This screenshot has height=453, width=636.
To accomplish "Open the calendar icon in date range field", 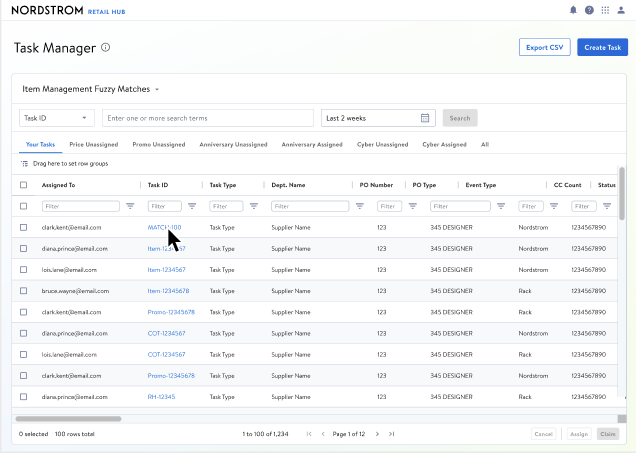I will (x=425, y=118).
